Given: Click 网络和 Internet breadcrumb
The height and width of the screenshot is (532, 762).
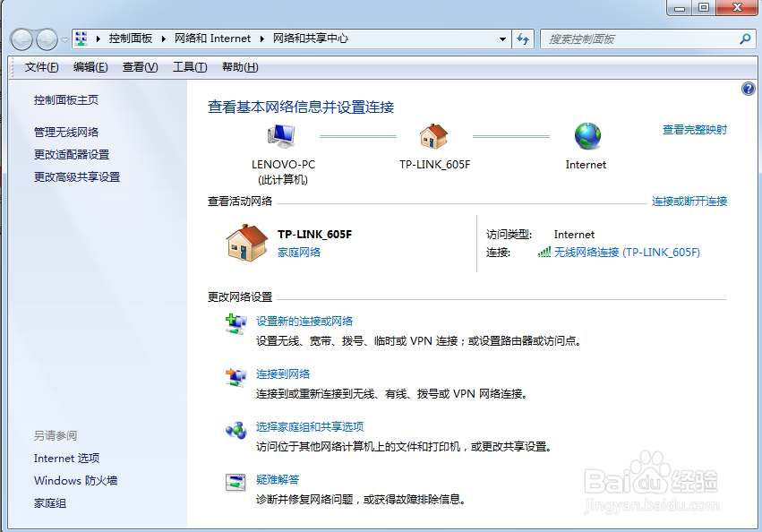Looking at the screenshot, I should pyautogui.click(x=212, y=39).
